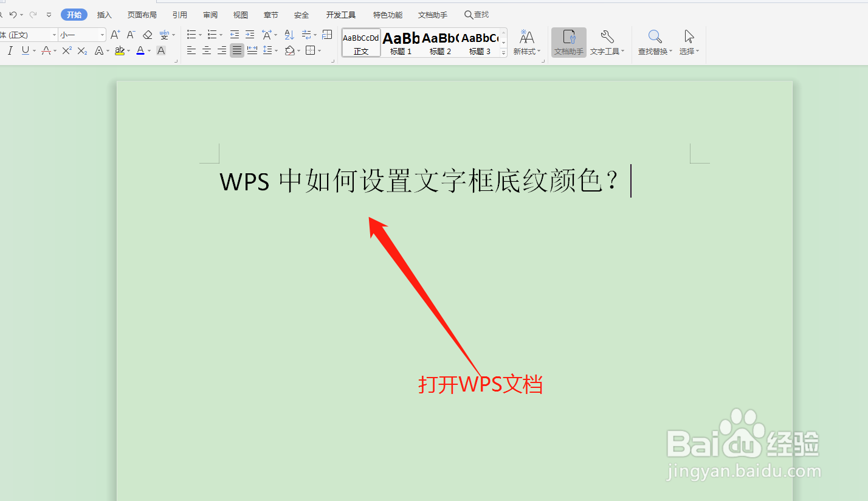The height and width of the screenshot is (501, 868).
Task: Expand the font color dropdown arrow
Action: (x=149, y=51)
